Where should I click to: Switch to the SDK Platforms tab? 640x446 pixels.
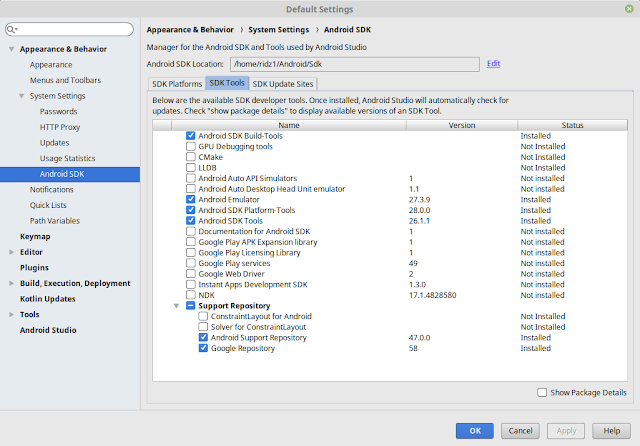coord(177,84)
